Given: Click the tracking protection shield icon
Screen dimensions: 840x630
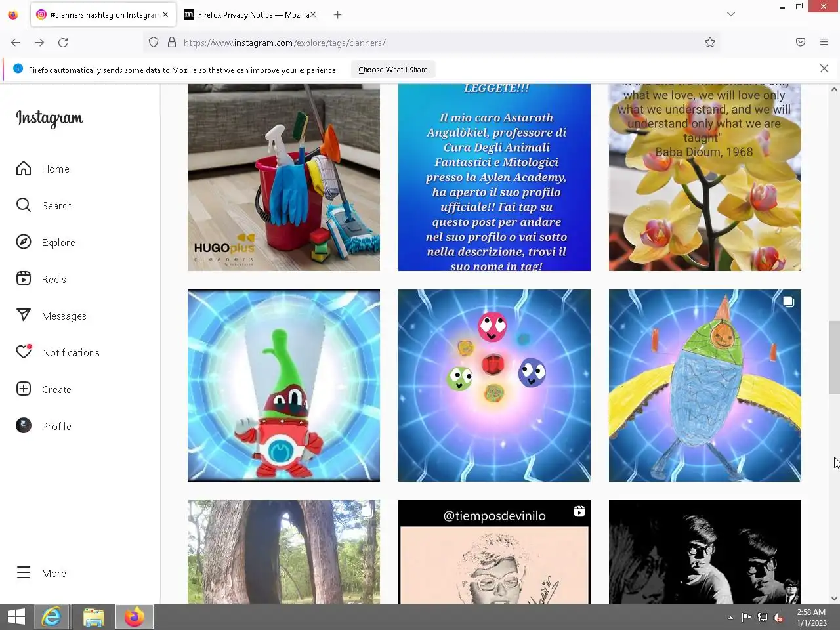Looking at the screenshot, I should click(154, 43).
